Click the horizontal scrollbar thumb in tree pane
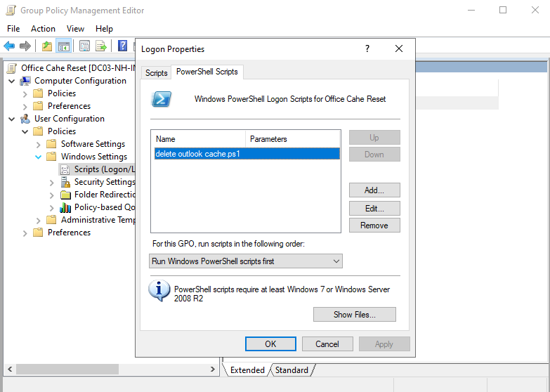The height and width of the screenshot is (392, 550). point(67,370)
